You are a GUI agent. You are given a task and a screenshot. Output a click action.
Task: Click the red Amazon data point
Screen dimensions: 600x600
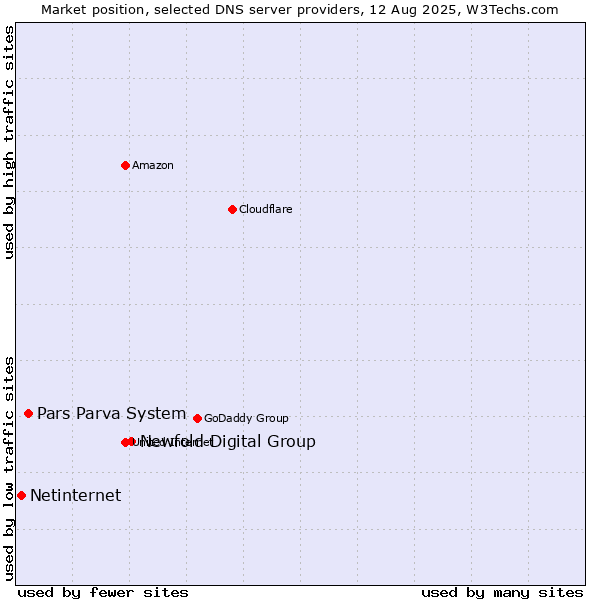[x=125, y=165]
